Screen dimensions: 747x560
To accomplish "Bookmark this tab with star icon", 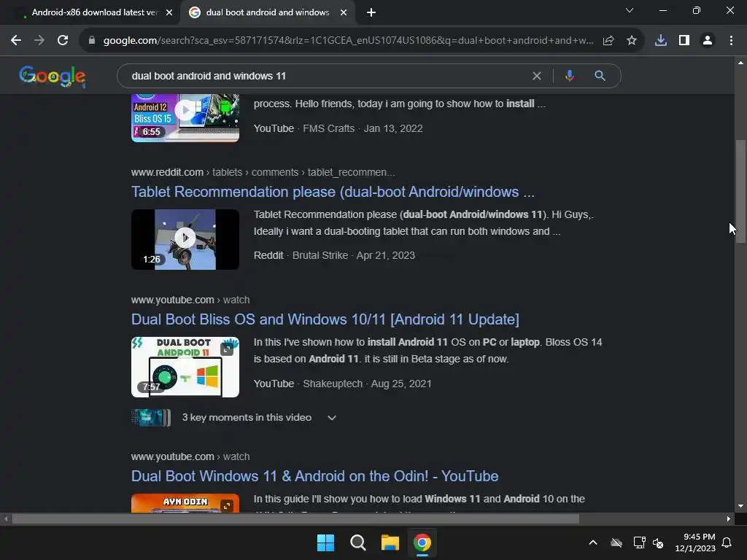I will (632, 41).
